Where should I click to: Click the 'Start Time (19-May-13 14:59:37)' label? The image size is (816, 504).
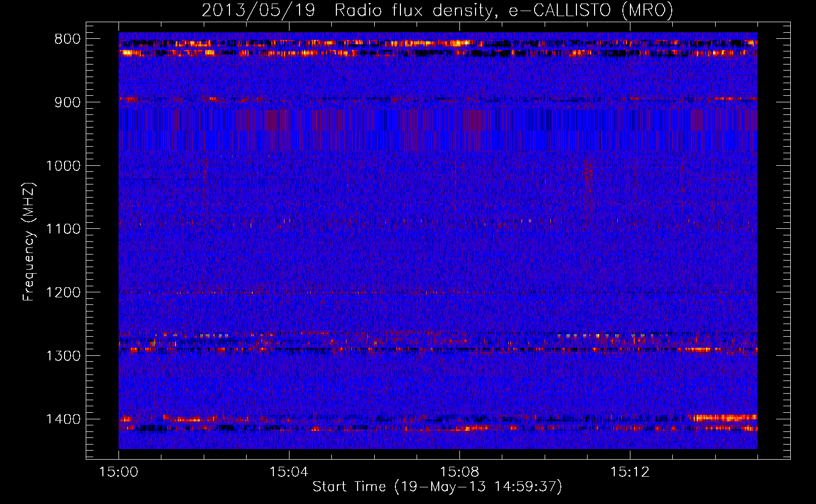coord(437,487)
